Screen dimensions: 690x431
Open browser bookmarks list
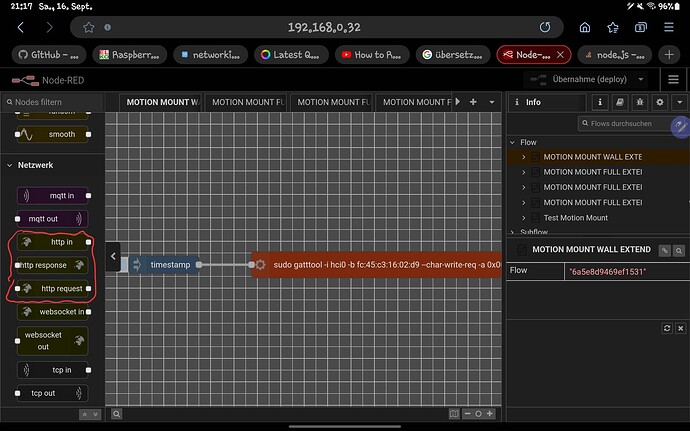(613, 27)
